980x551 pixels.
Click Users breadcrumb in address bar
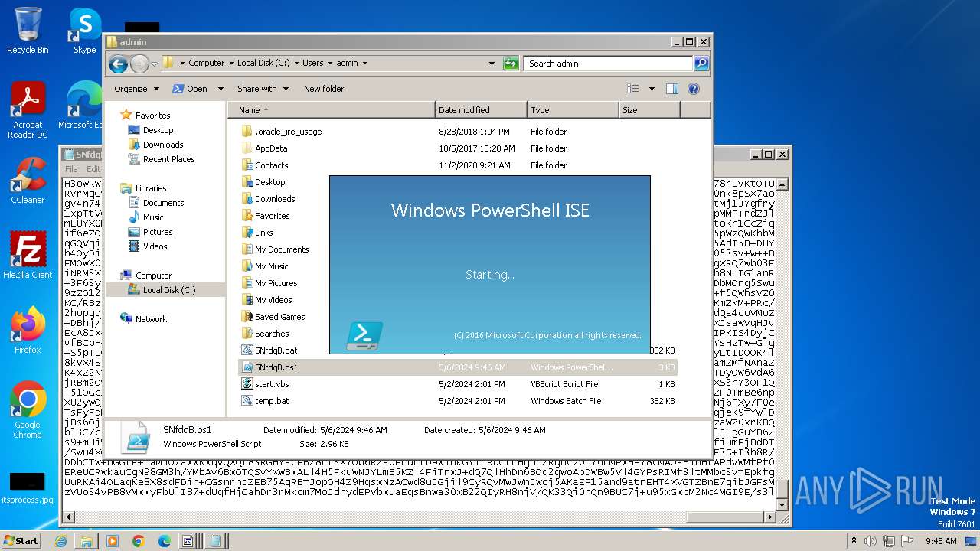point(312,64)
